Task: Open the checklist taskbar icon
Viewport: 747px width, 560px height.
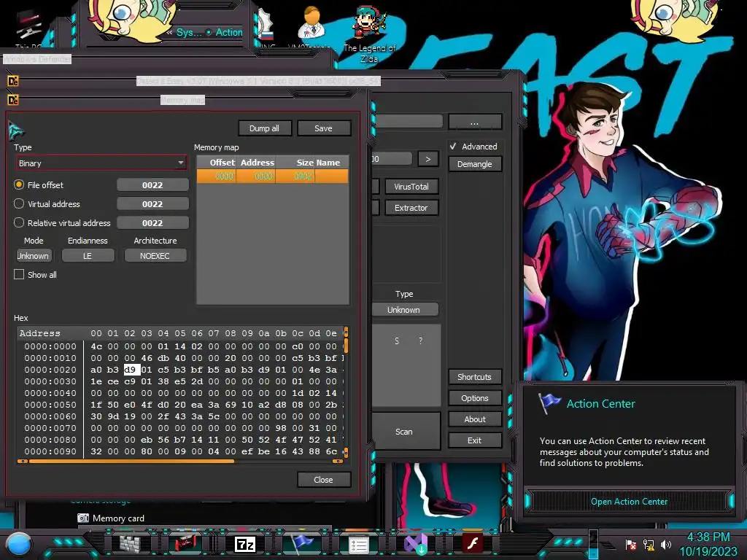Action: pos(359,545)
